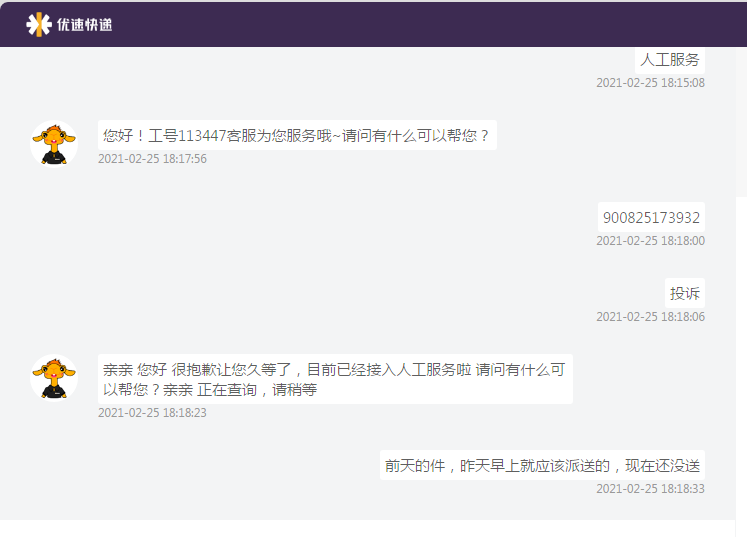The width and height of the screenshot is (747, 537).
Task: Click timestamp 2021-02-25 18:15:08
Action: coord(650,83)
